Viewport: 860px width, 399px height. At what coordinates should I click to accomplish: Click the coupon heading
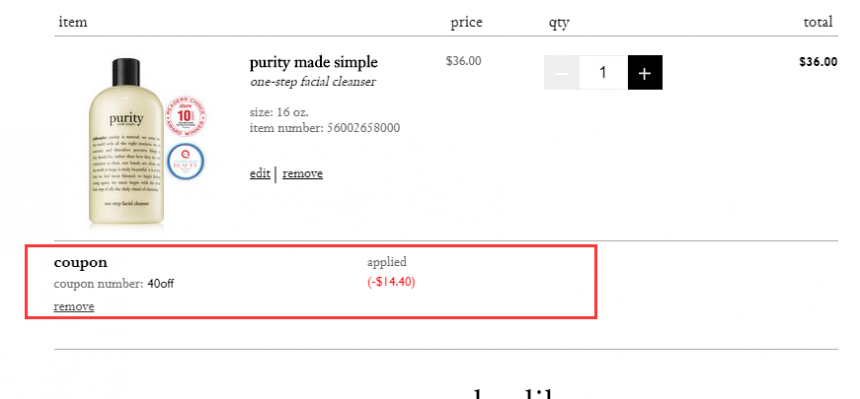click(x=81, y=262)
